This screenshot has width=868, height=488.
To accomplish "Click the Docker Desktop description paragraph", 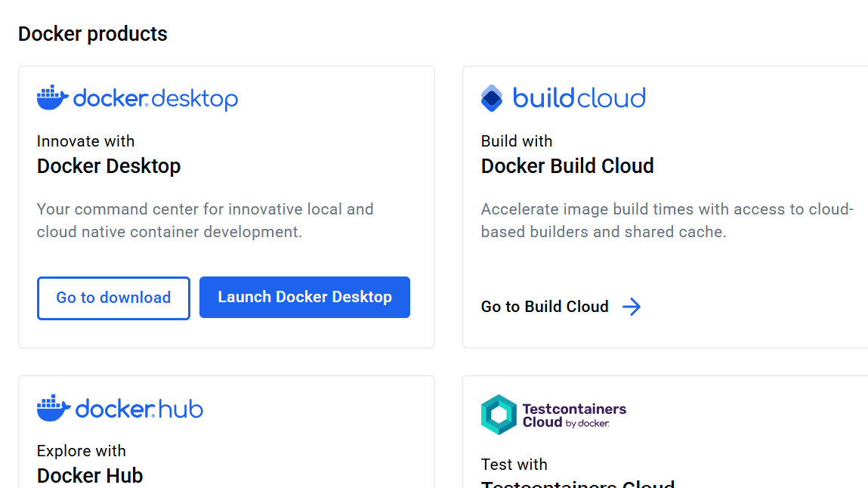I will [205, 221].
